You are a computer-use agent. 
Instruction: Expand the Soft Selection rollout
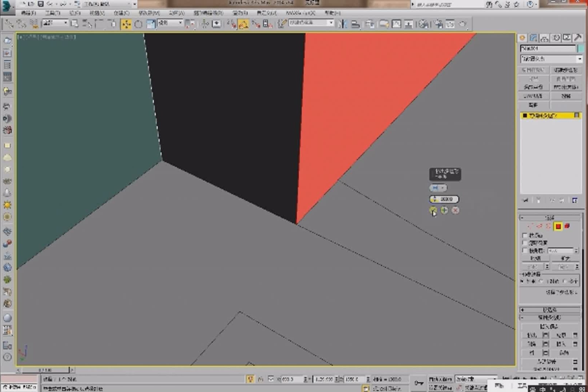(x=550, y=310)
